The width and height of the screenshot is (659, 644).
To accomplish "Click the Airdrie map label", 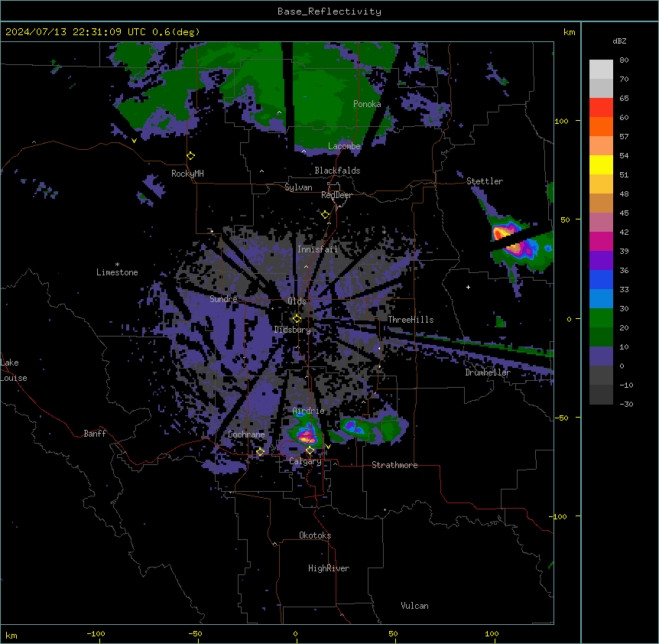I will [x=308, y=411].
